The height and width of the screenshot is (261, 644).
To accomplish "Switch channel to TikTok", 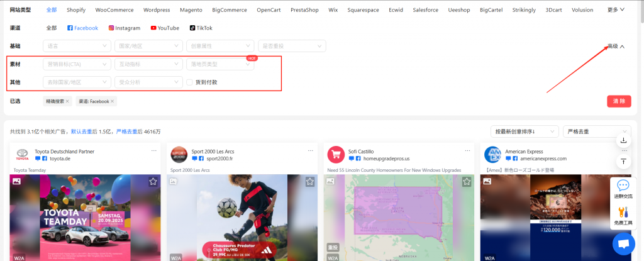I will (x=199, y=28).
